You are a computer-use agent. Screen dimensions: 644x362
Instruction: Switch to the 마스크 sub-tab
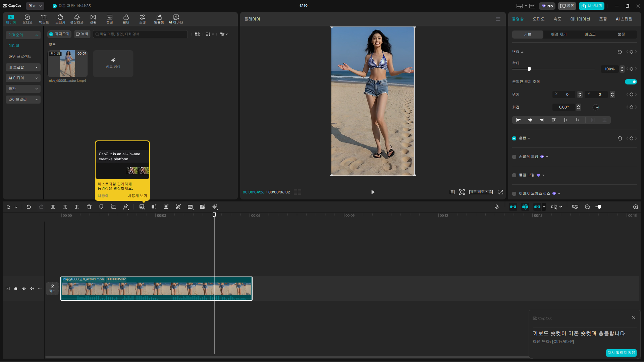tap(590, 35)
